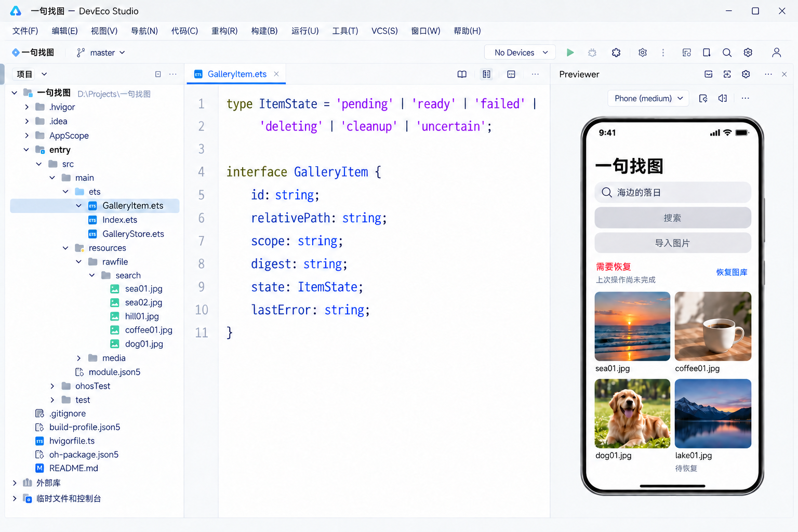798x532 pixels.
Task: Expand the .hvigor folder
Action: pos(27,107)
